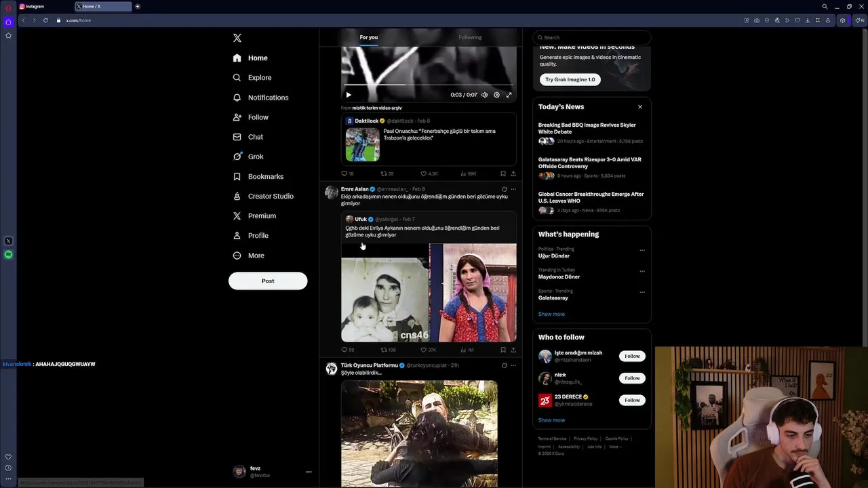Like the post with 37K likes
This screenshot has width=868, height=488.
click(x=428, y=350)
